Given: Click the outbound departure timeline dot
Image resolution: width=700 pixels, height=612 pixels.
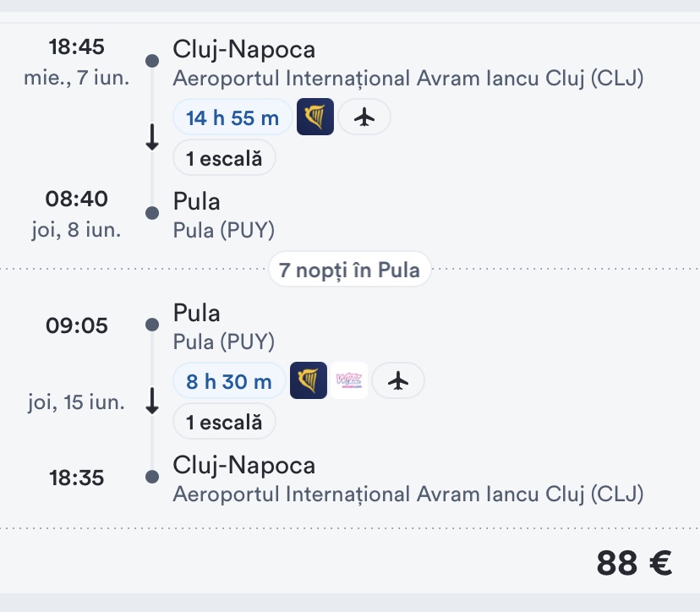Looking at the screenshot, I should 152,61.
